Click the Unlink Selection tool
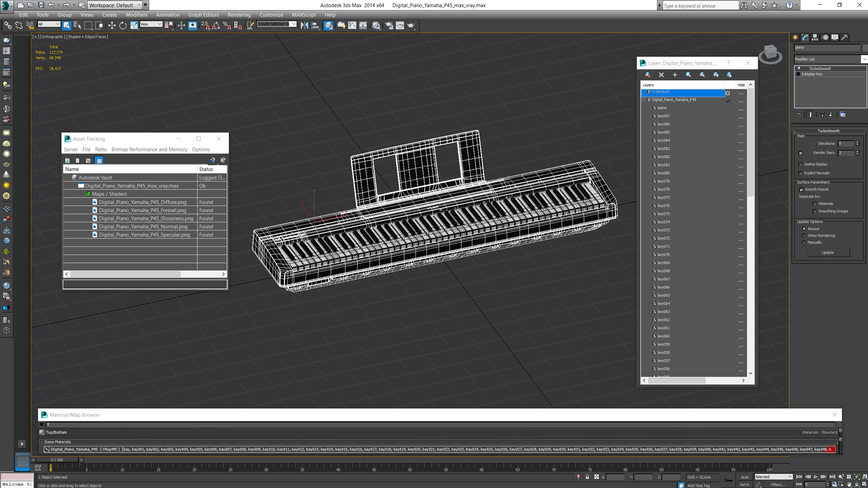The height and width of the screenshot is (488, 868). coord(19,26)
